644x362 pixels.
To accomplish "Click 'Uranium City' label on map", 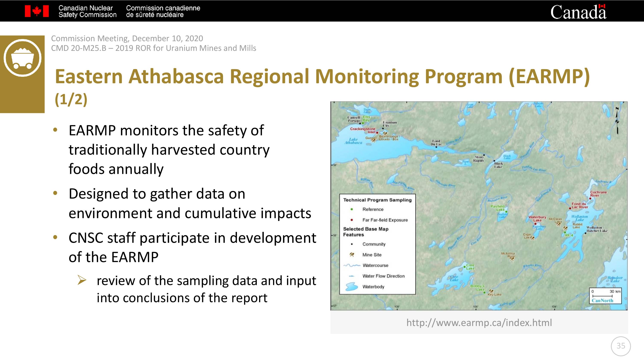I will click(390, 124).
